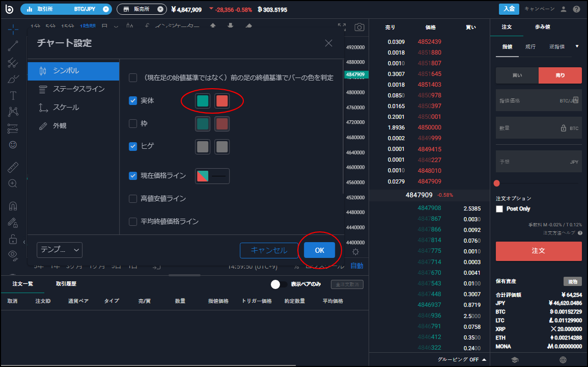Open the XABCD pattern tool
This screenshot has width=588, height=367.
tap(13, 112)
